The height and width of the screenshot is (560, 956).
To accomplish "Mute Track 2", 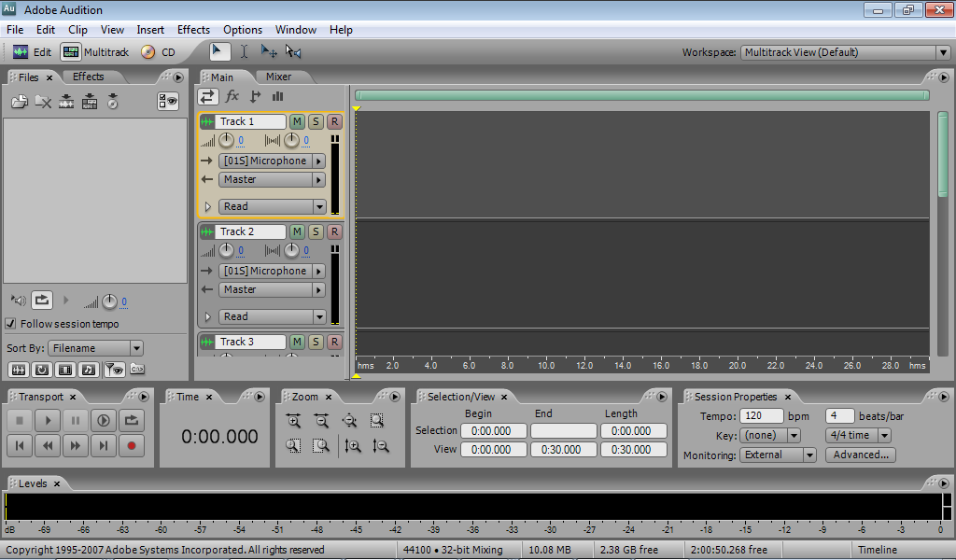I will (x=297, y=231).
